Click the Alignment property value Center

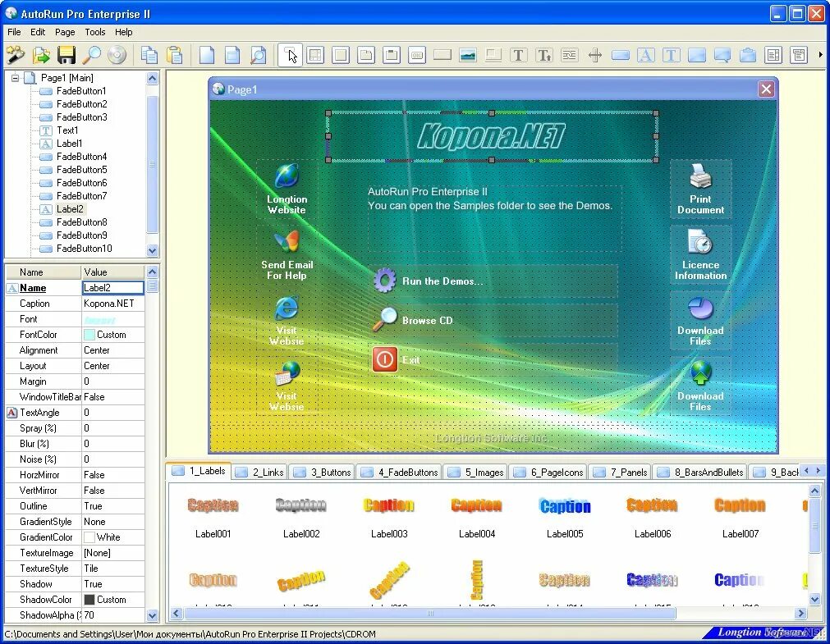[x=112, y=350]
